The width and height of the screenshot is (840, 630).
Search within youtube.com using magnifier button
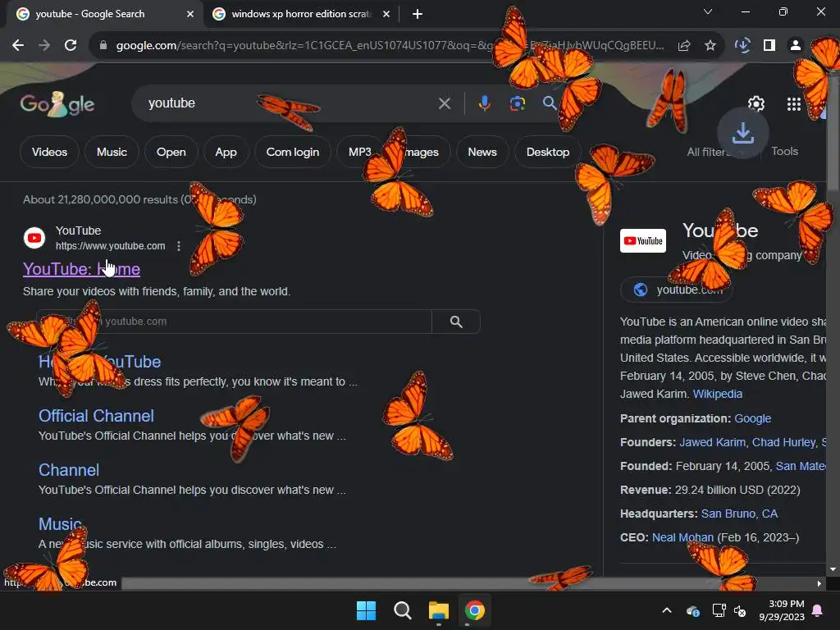click(x=456, y=322)
